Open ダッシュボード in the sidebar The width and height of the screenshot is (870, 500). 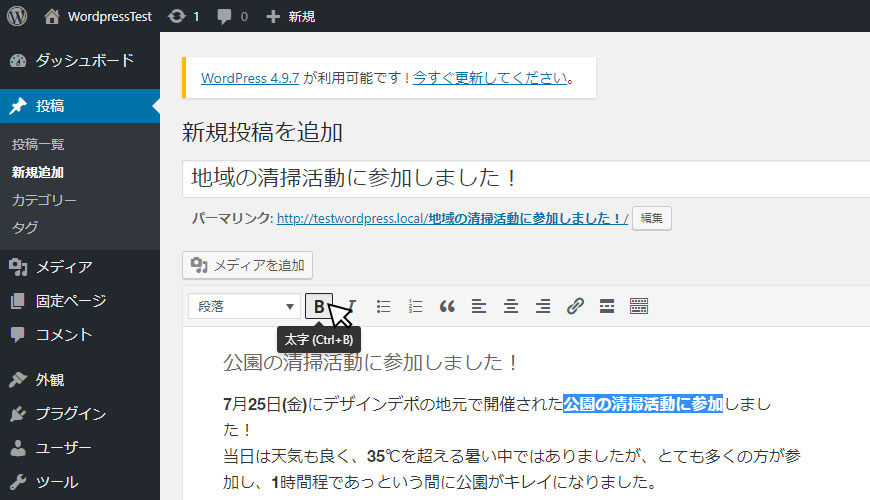pyautogui.click(x=80, y=60)
